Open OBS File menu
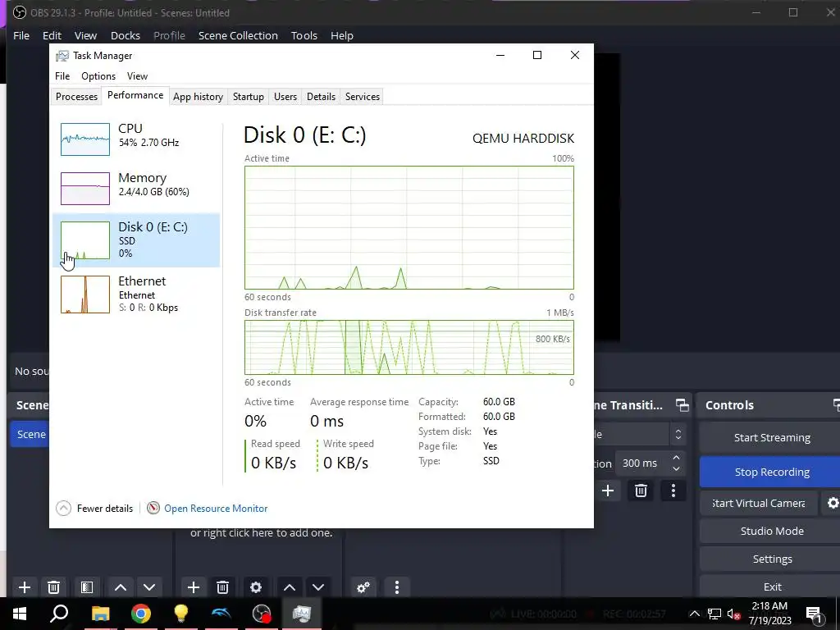 21,35
